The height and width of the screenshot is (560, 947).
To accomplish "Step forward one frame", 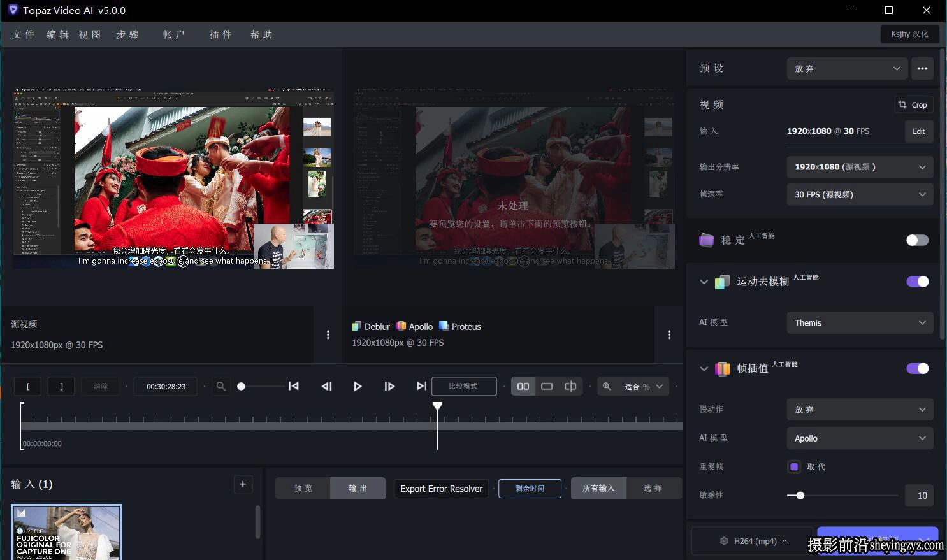I will click(389, 386).
